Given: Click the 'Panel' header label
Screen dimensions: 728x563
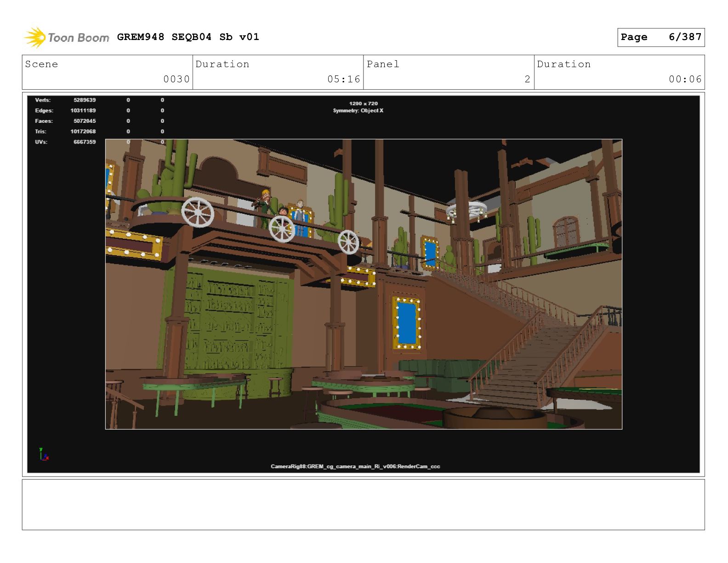Looking at the screenshot, I should pos(383,64).
